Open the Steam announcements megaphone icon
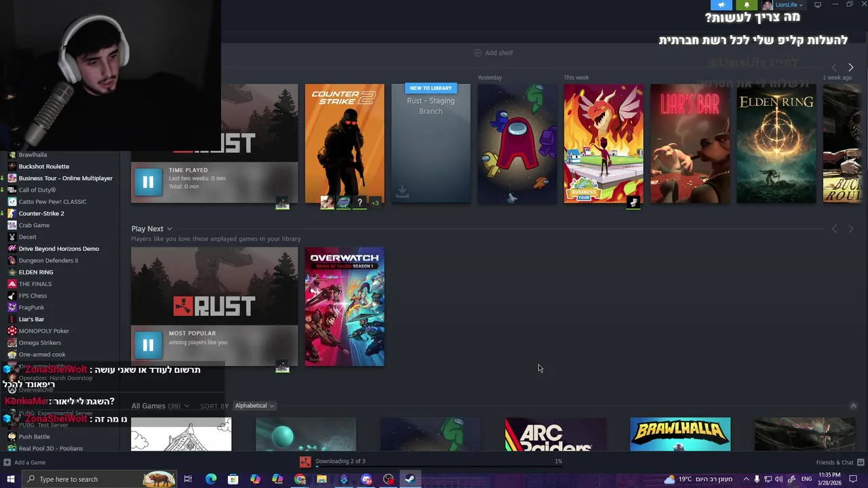The height and width of the screenshot is (488, 868). pyautogui.click(x=721, y=5)
